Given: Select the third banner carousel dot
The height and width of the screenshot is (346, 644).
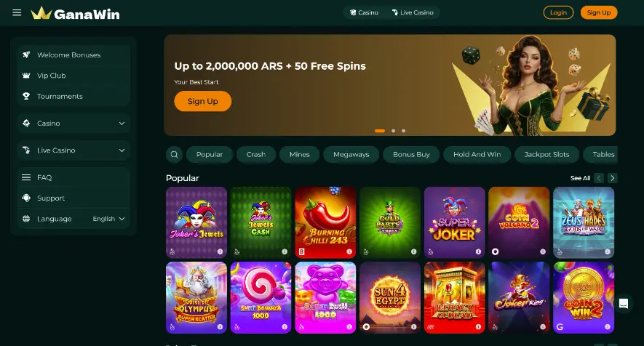Looking at the screenshot, I should click(404, 131).
